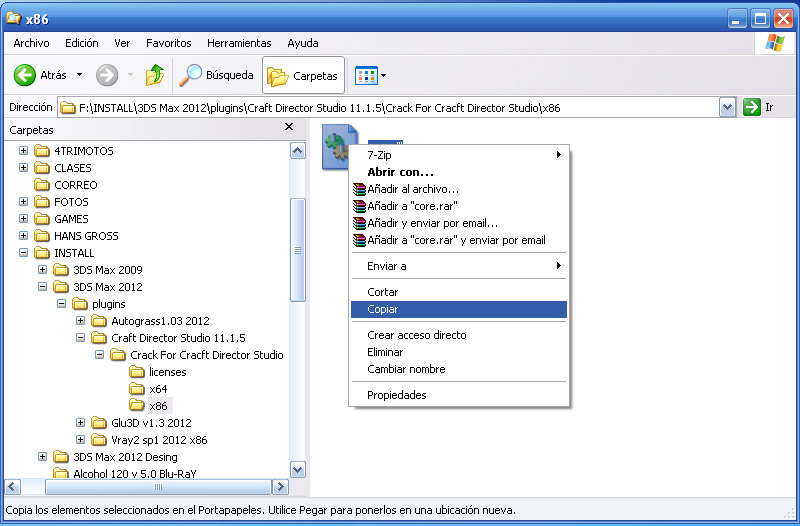Open the Enviar a submenu

pyautogui.click(x=459, y=266)
